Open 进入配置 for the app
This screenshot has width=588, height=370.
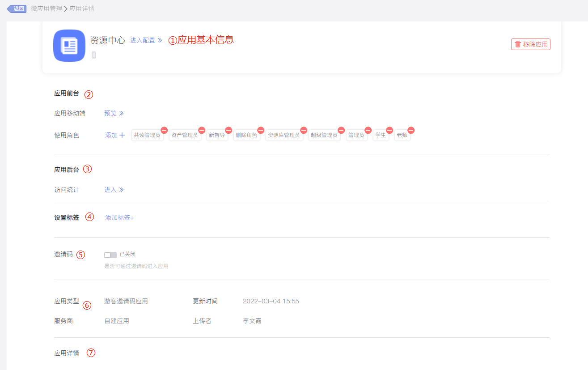click(x=146, y=40)
